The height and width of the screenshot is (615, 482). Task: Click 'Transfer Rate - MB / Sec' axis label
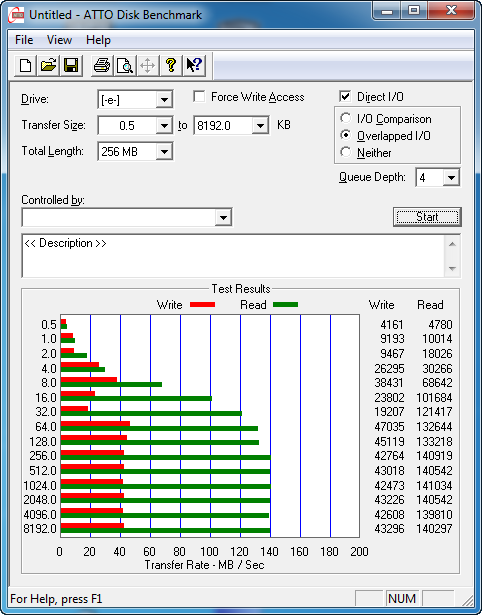click(204, 565)
